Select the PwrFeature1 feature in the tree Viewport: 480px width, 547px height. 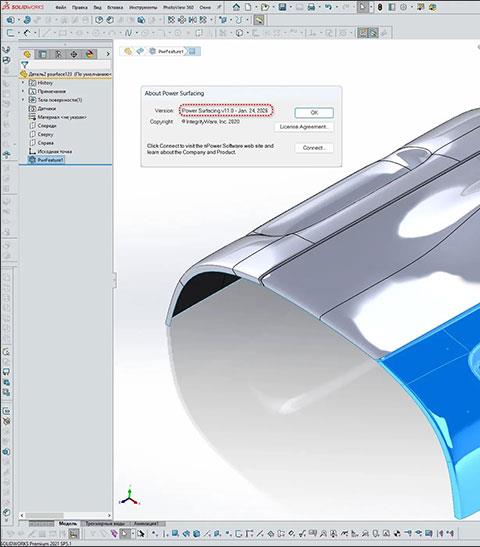[46, 160]
